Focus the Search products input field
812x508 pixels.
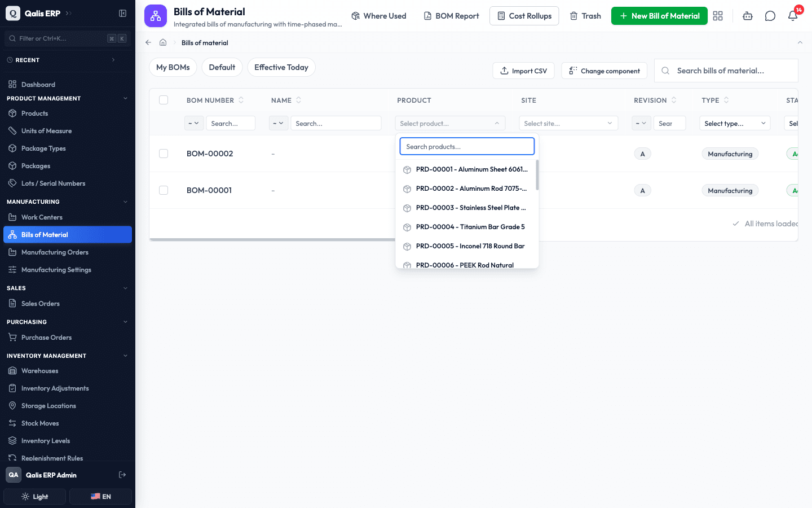[467, 146]
